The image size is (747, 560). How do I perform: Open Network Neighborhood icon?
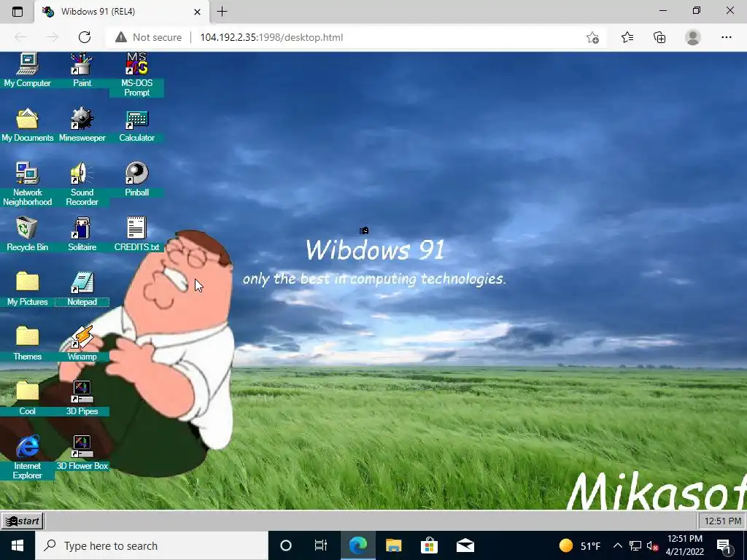[27, 184]
